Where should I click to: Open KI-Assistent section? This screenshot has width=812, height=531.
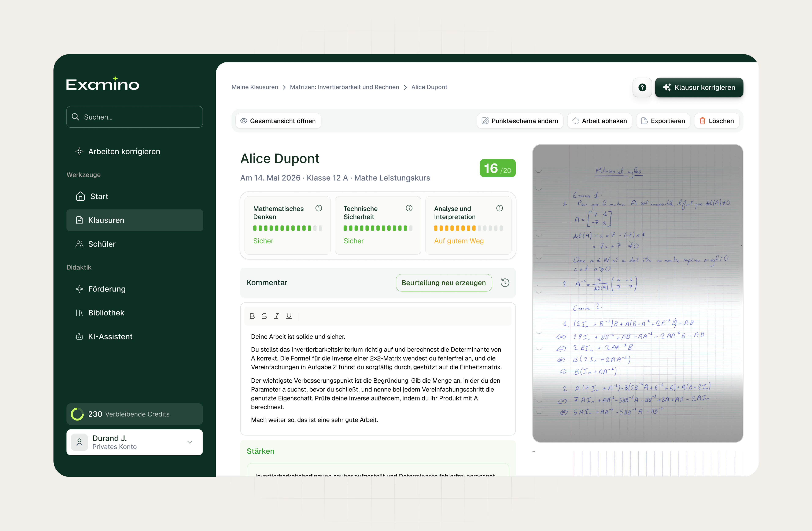click(x=134, y=337)
